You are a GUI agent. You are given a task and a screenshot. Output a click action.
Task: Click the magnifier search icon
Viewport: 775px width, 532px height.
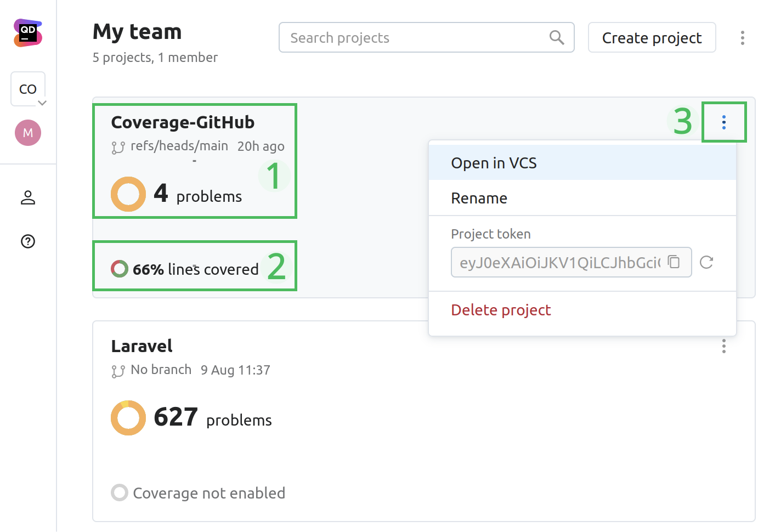click(x=557, y=38)
